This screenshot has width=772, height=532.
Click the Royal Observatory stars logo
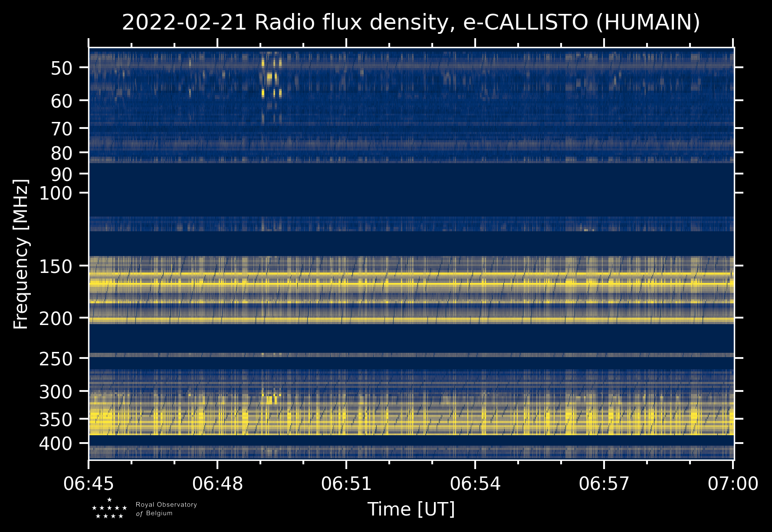[x=109, y=509]
